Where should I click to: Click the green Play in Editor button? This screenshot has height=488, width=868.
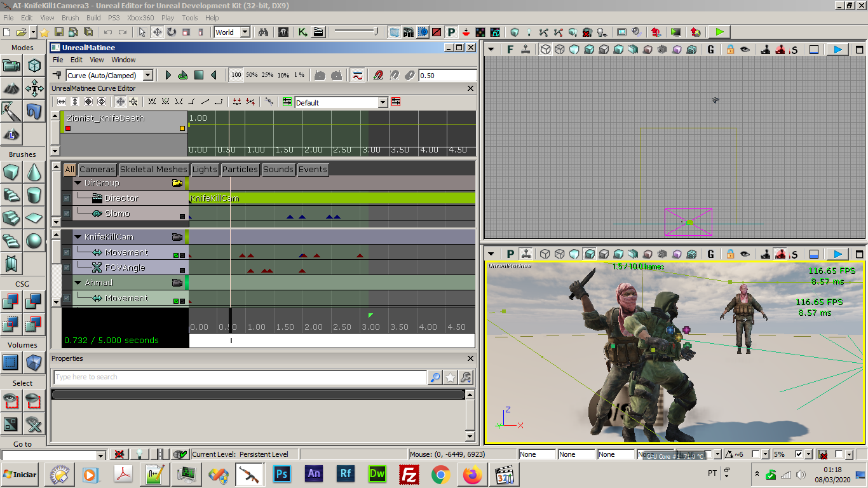719,32
